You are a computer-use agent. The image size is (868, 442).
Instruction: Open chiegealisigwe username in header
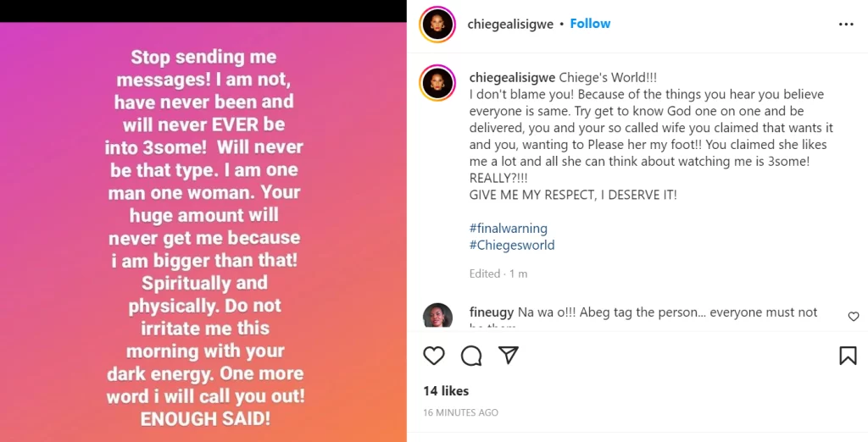(x=510, y=24)
